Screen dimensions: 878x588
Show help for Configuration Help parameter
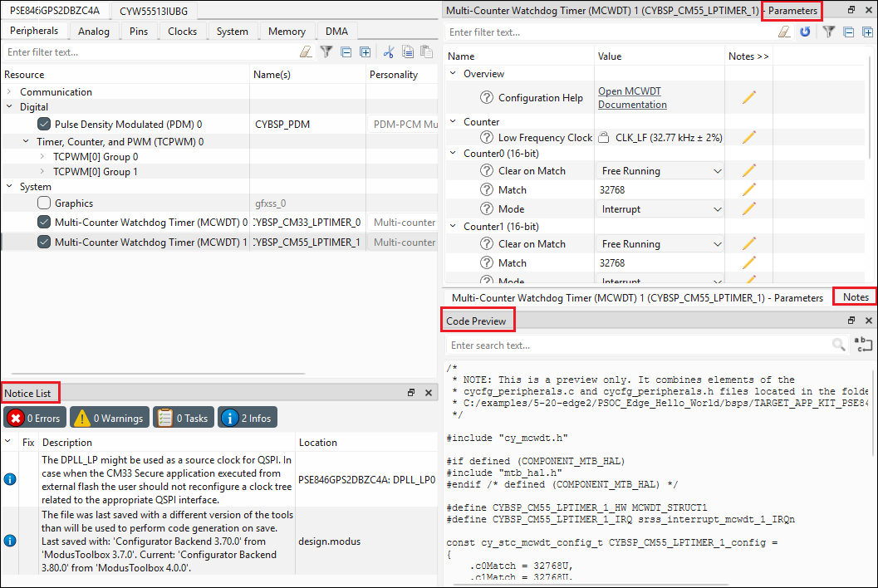click(x=487, y=97)
